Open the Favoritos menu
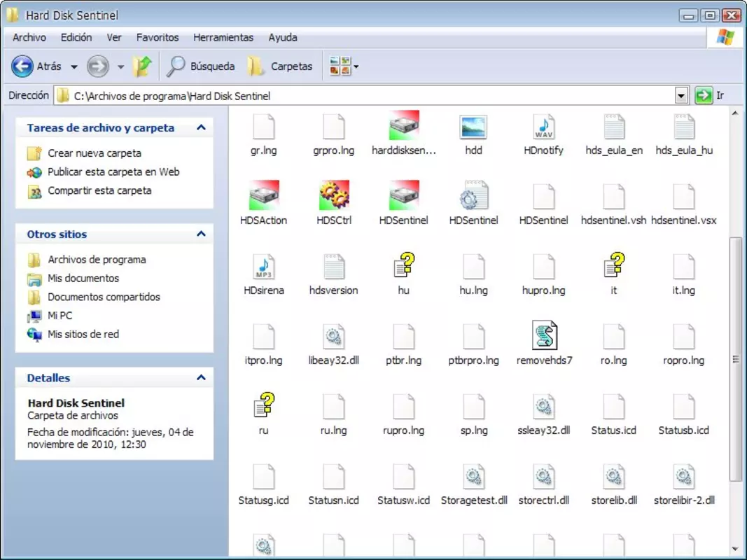 [x=158, y=37]
